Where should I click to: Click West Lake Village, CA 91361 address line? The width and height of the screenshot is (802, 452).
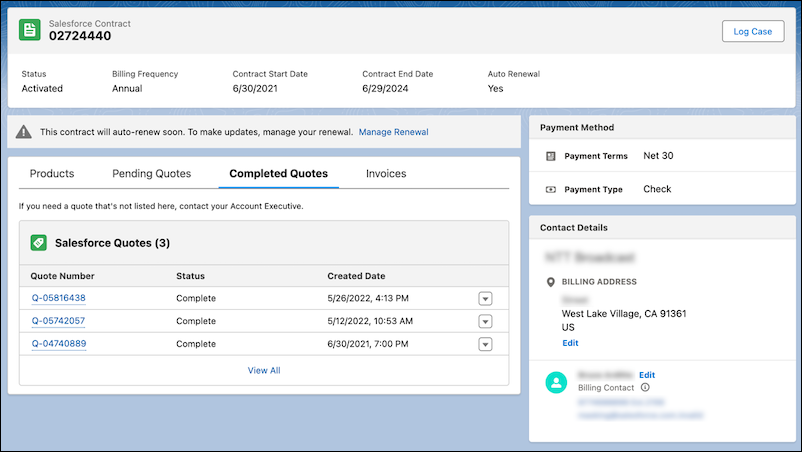tap(624, 313)
